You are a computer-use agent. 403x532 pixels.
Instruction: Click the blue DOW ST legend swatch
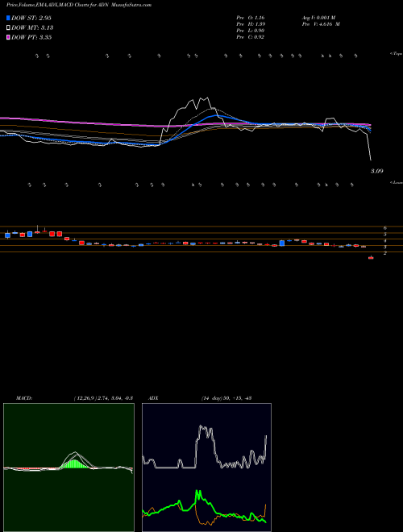(x=8, y=18)
